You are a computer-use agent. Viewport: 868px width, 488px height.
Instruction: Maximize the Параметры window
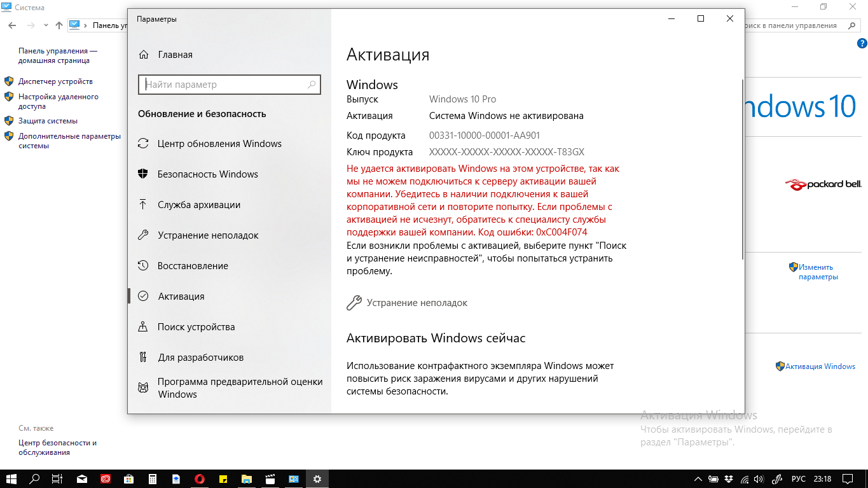click(x=701, y=19)
